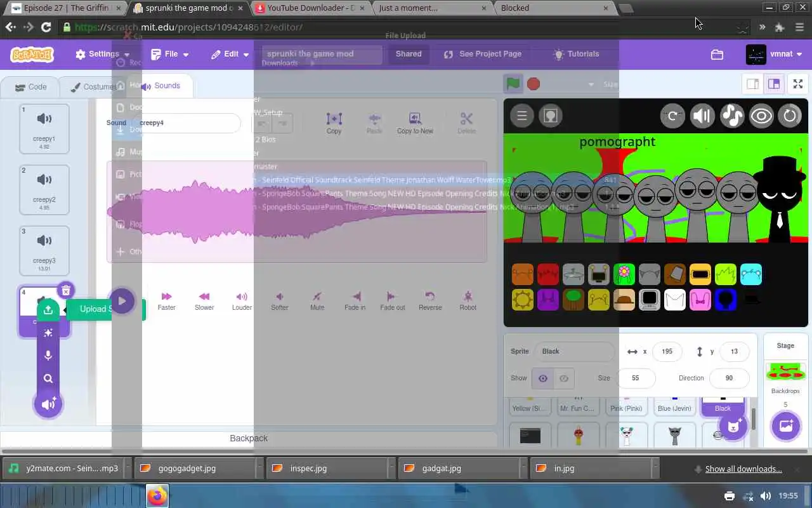Image resolution: width=812 pixels, height=508 pixels.
Task: Click the Record microphone sound option
Action: coord(48,356)
